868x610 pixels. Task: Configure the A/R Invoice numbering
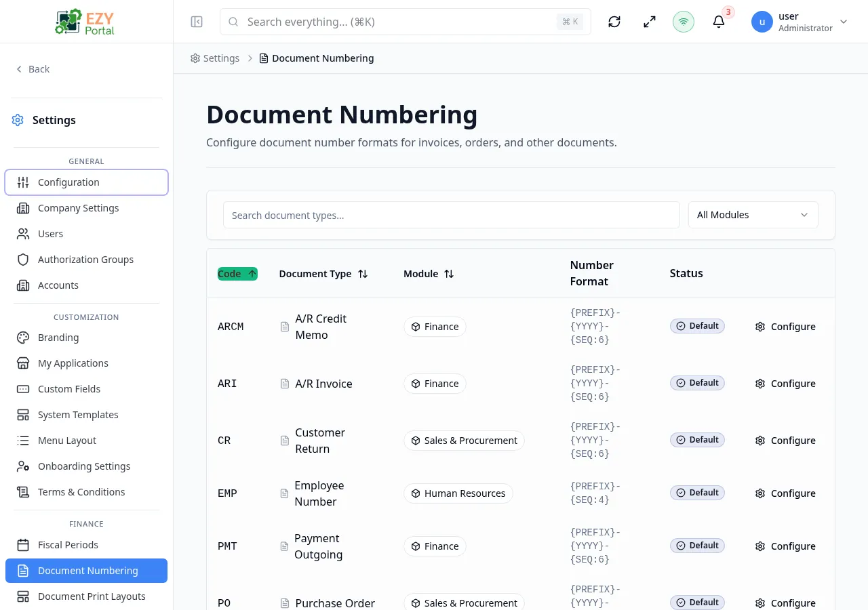[x=785, y=384]
